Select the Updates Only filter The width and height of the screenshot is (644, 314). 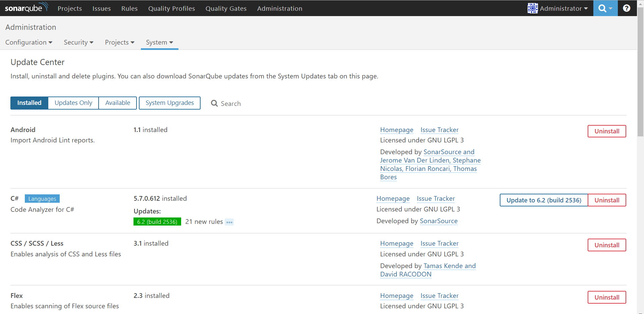(73, 103)
